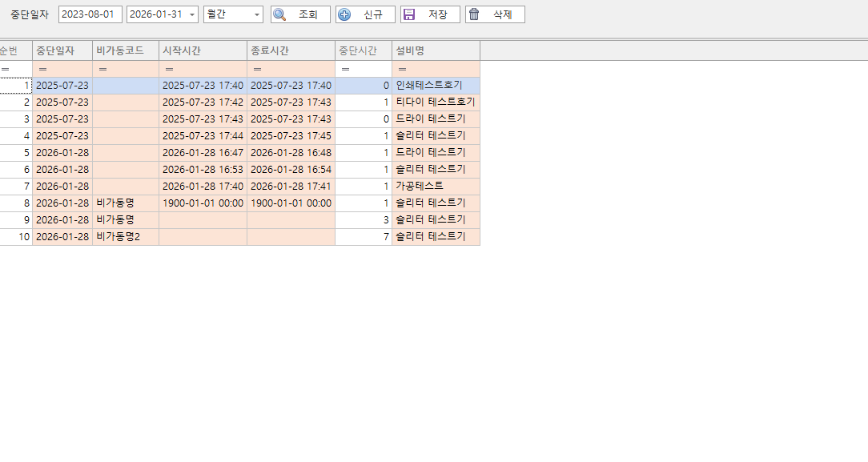Click the 중단시간 column header

(x=362, y=50)
